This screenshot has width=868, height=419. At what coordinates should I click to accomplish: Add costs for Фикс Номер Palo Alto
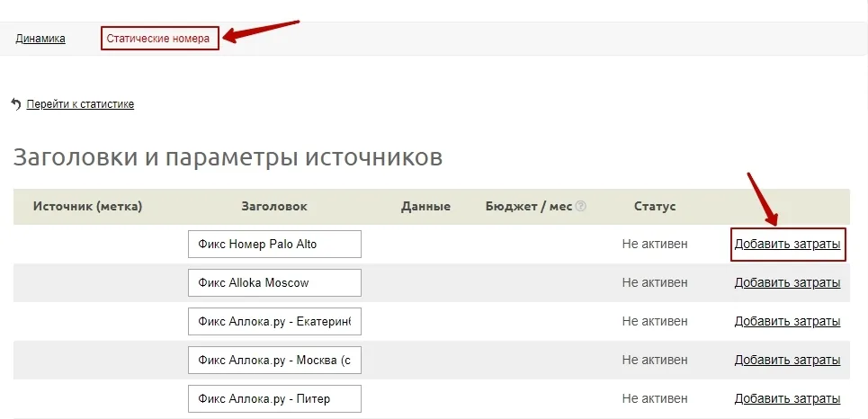point(787,244)
